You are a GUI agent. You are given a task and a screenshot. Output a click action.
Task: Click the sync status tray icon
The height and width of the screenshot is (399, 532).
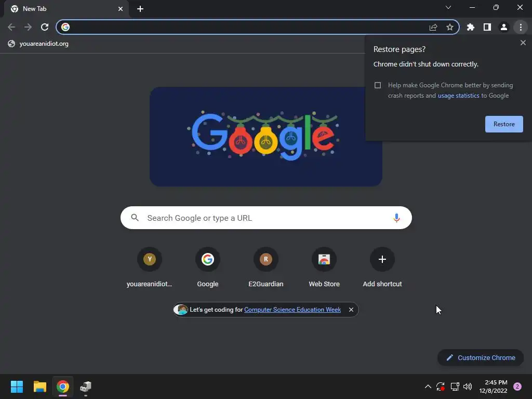(441, 387)
